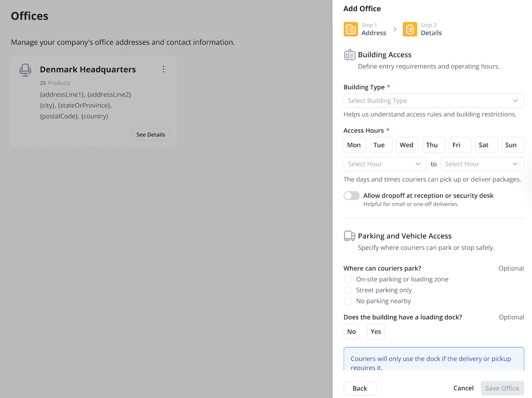The height and width of the screenshot is (398, 532).
Task: Choose Yes for loading dock
Action: pyautogui.click(x=376, y=332)
